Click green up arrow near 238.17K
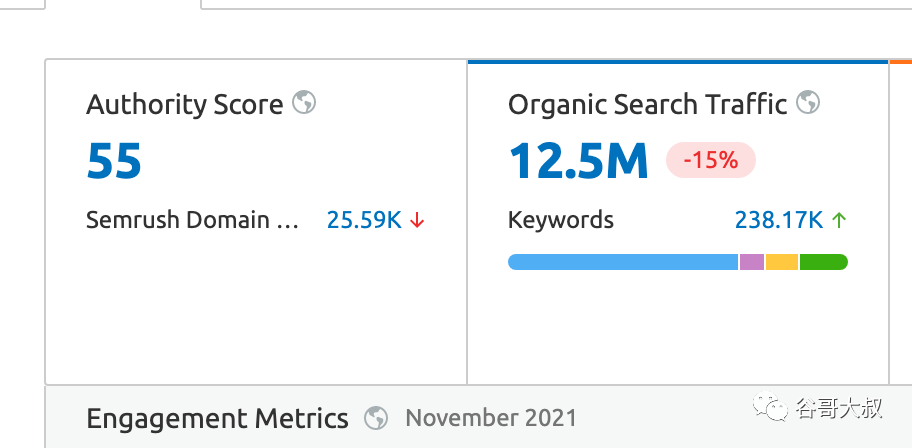Viewport: 912px width, 448px height. click(x=839, y=220)
